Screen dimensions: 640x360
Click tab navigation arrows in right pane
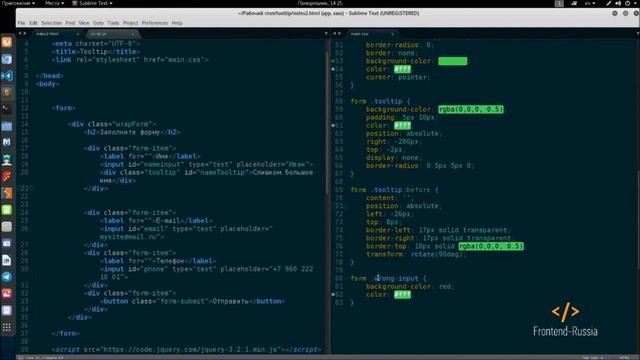[x=337, y=33]
